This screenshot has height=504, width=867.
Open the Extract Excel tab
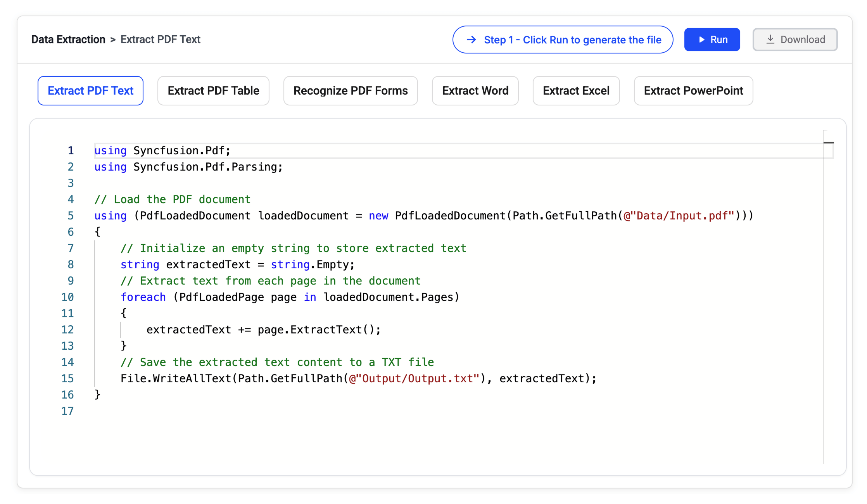tap(576, 91)
